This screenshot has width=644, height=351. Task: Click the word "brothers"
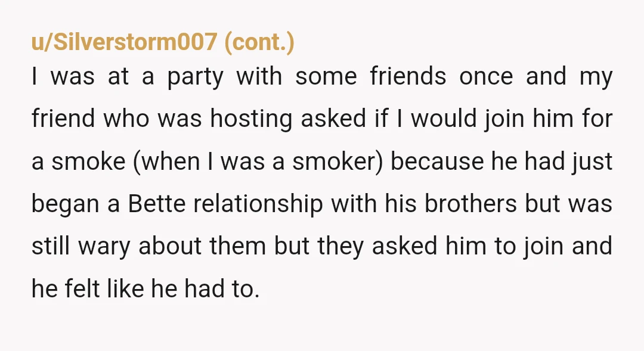(x=470, y=204)
